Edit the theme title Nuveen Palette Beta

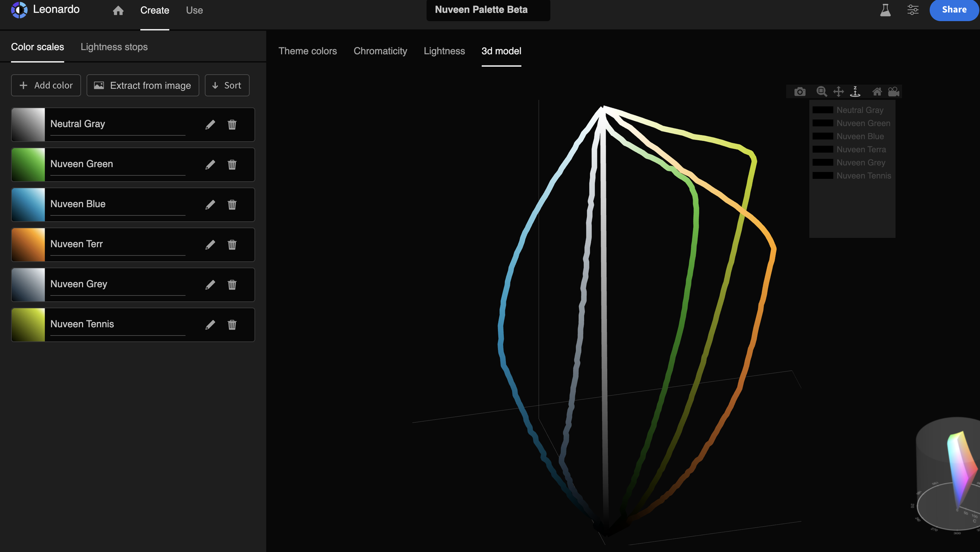click(488, 10)
